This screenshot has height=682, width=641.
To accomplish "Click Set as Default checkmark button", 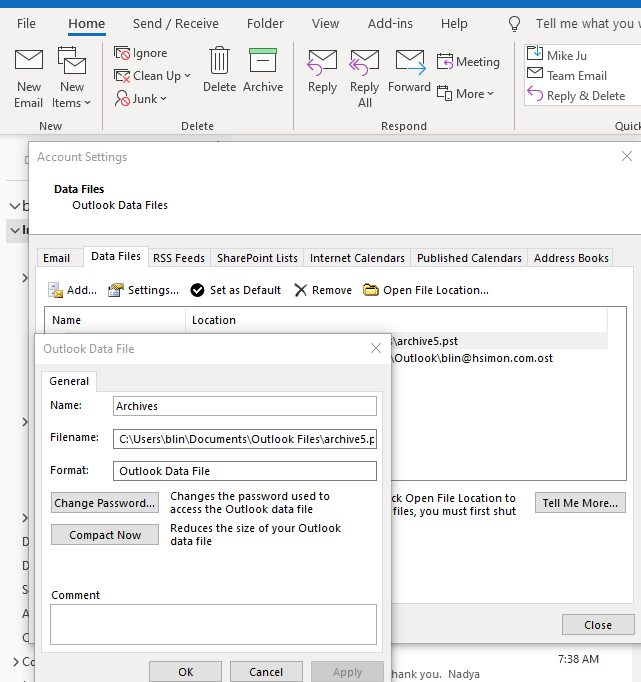I will (235, 290).
